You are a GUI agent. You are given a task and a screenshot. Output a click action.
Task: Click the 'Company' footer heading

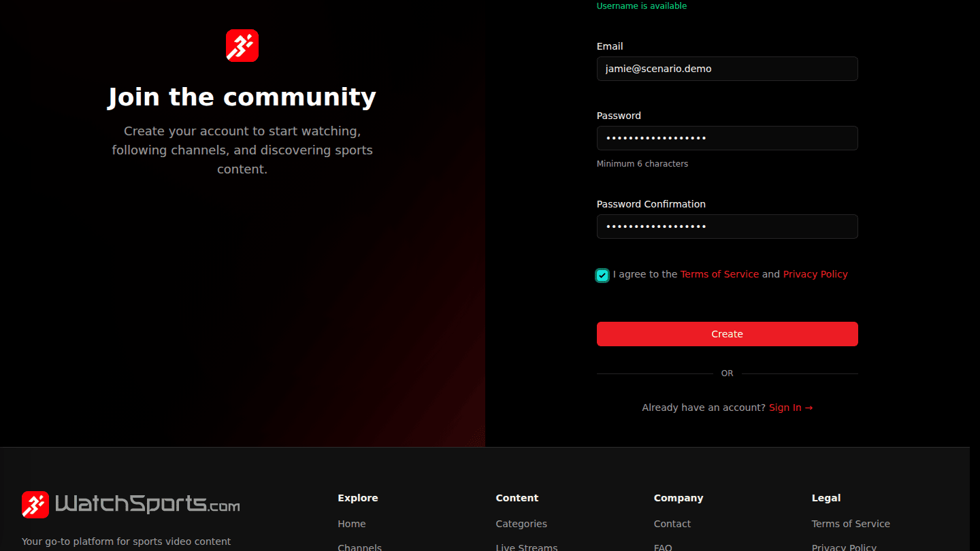[x=679, y=498]
